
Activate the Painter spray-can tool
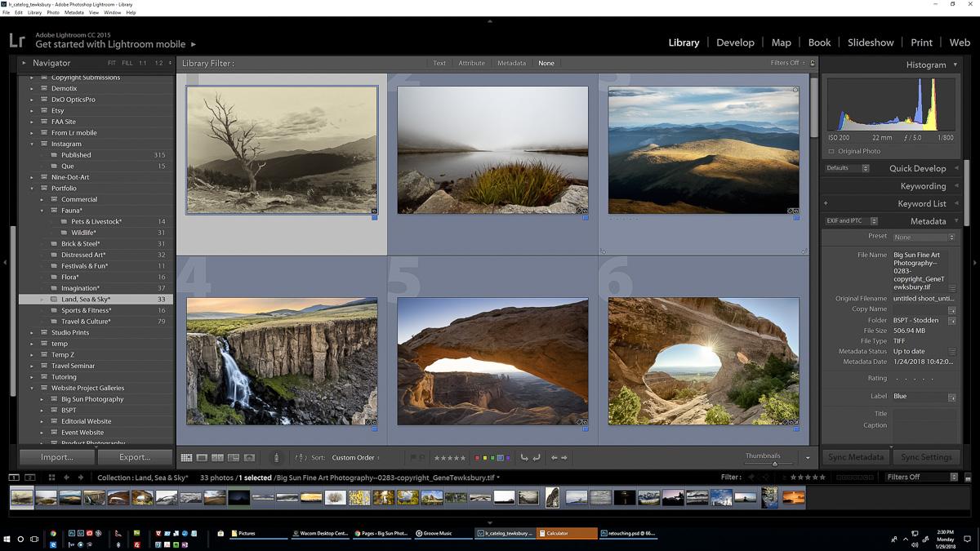[x=275, y=458]
